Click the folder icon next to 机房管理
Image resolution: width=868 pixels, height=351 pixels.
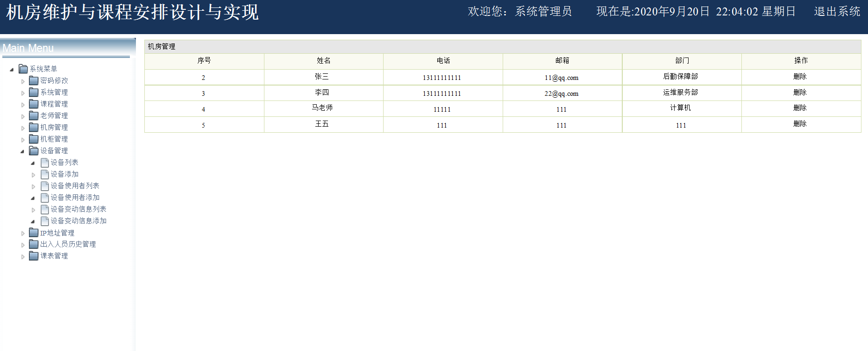coord(34,128)
